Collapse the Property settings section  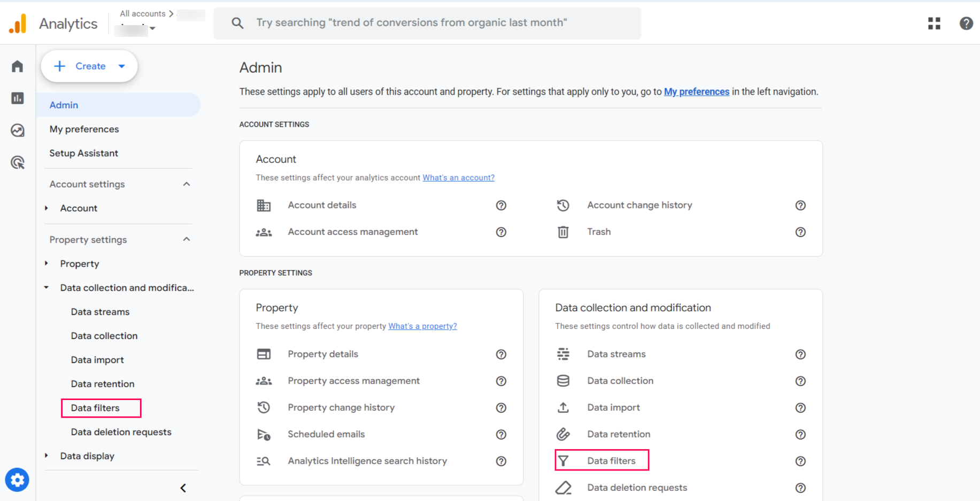point(187,239)
